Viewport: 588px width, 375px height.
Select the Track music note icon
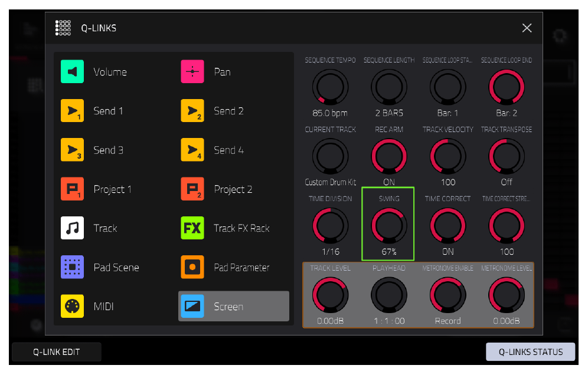73,228
